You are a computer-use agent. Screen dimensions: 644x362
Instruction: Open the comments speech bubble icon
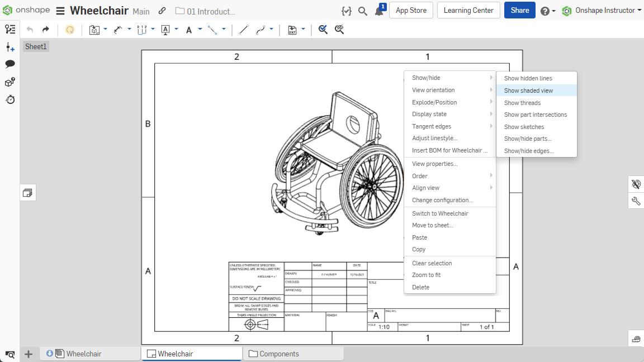point(10,64)
